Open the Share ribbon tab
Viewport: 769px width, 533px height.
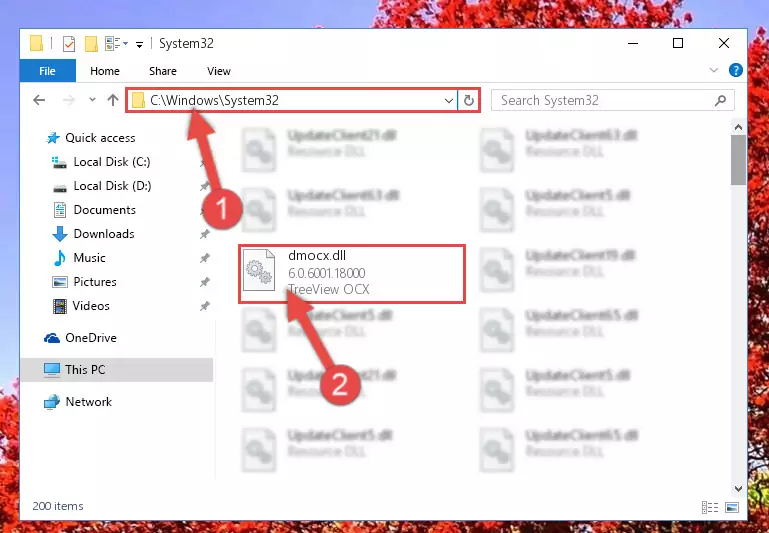click(x=162, y=71)
